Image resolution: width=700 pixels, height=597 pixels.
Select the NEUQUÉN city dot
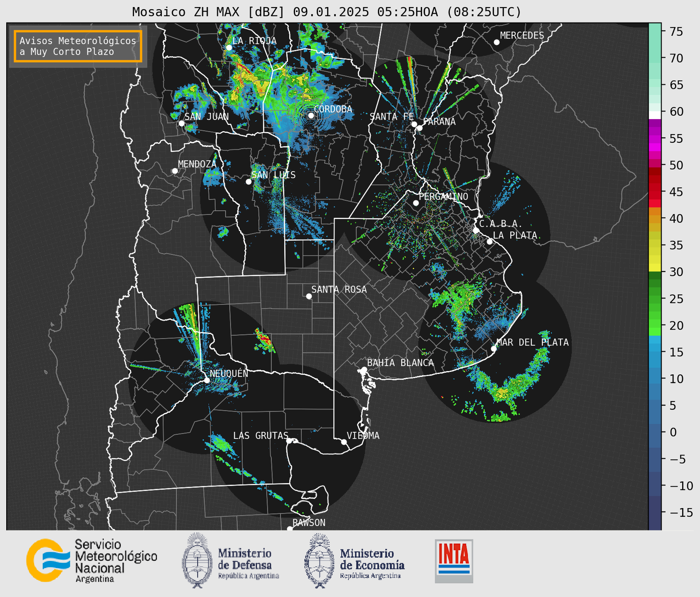click(x=207, y=380)
